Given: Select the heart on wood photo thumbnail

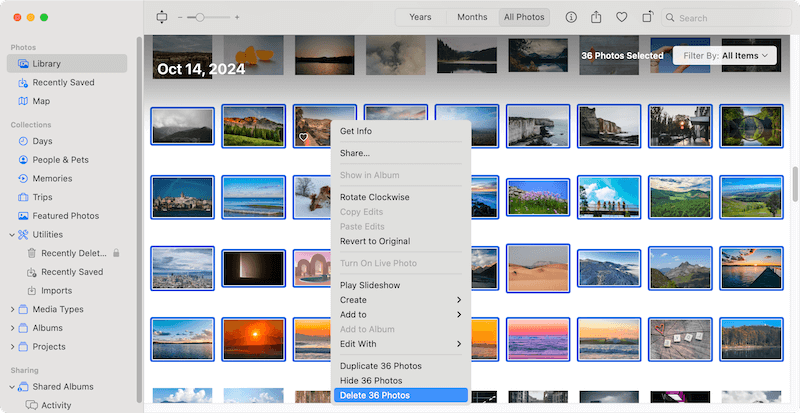Looking at the screenshot, I should (680, 339).
